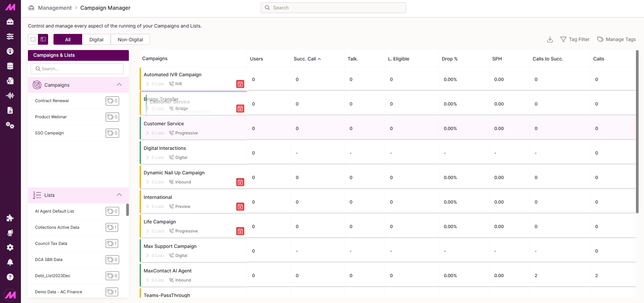Click the Campaigns & Lists search field
This screenshot has height=303, width=644.
point(77,69)
